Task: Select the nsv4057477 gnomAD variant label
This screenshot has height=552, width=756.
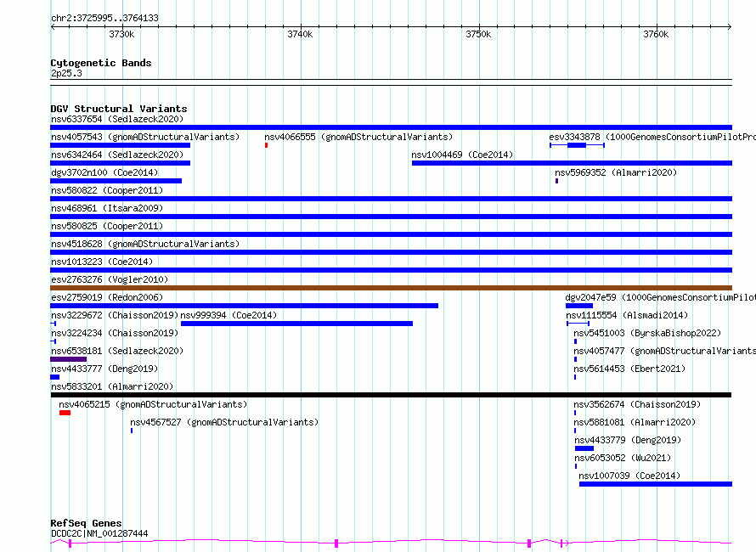Action: click(664, 351)
